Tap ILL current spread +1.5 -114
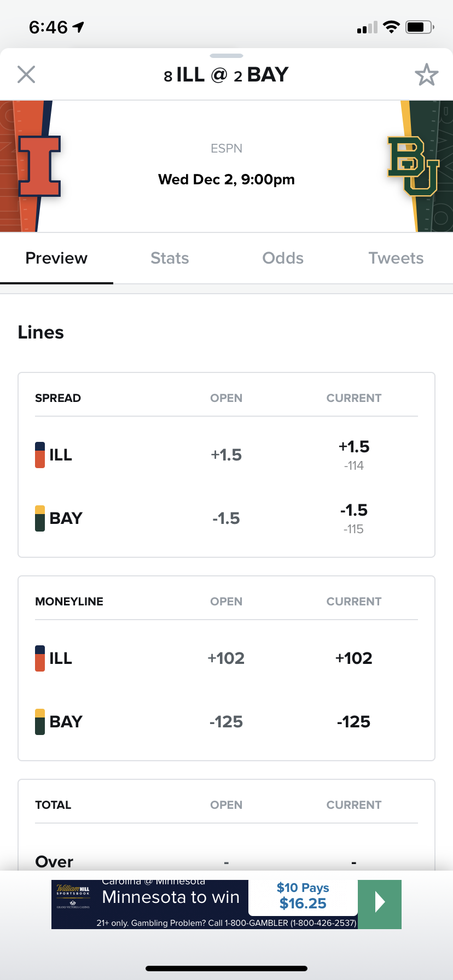 pyautogui.click(x=354, y=455)
